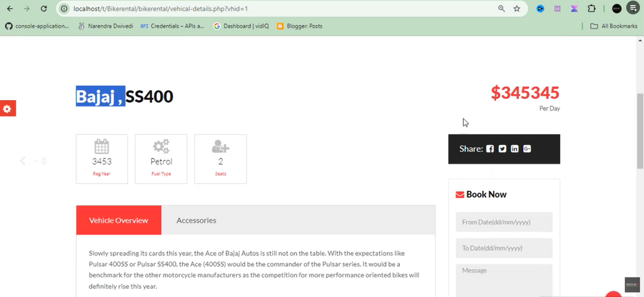View site information icon in address bar
This screenshot has height=297, width=644.
coord(64,9)
